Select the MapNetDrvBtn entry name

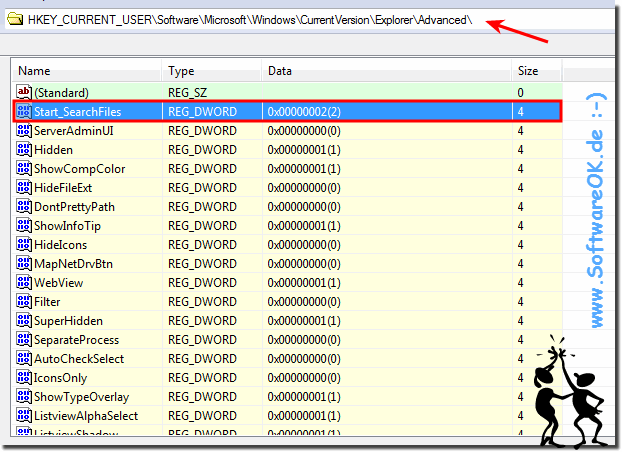[x=73, y=264]
